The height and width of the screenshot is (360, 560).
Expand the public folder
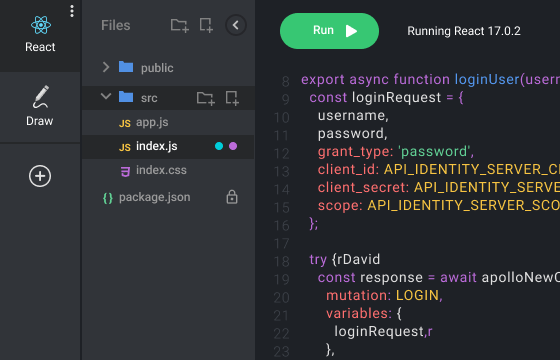(x=106, y=67)
